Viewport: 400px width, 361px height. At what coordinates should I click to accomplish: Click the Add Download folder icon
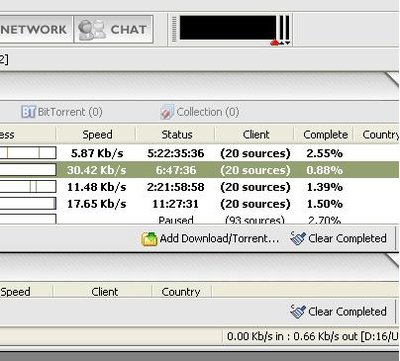pos(149,239)
